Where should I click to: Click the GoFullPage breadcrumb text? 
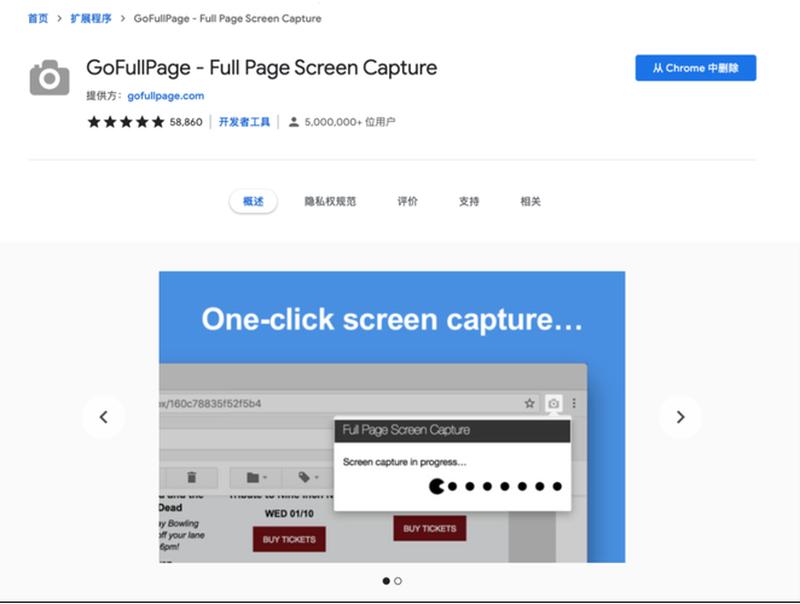pos(228,19)
